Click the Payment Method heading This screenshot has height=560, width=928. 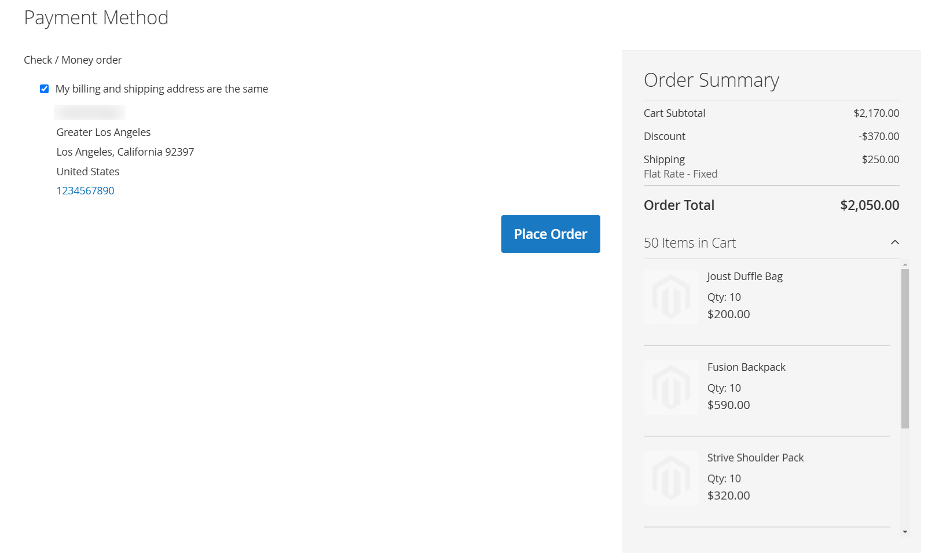click(96, 18)
